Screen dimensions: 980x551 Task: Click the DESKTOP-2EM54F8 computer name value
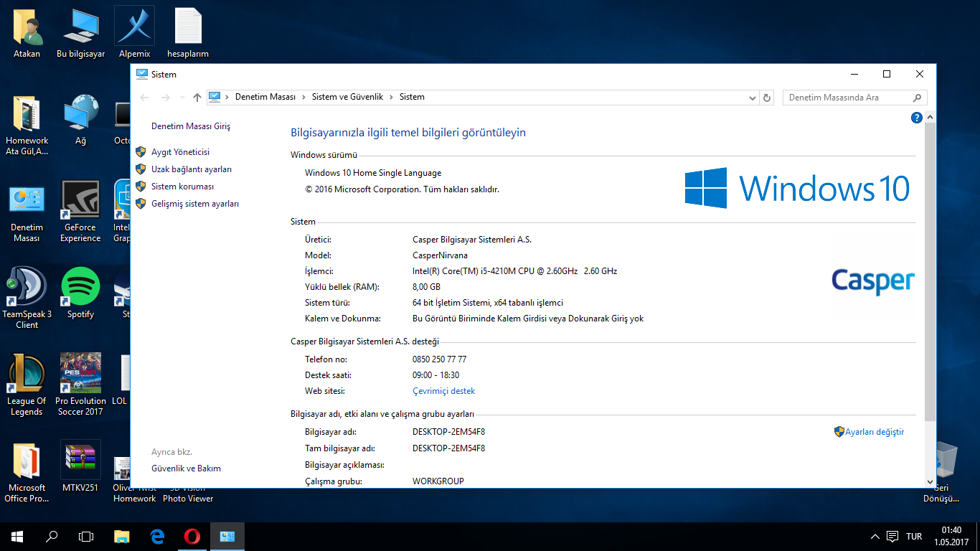(448, 432)
